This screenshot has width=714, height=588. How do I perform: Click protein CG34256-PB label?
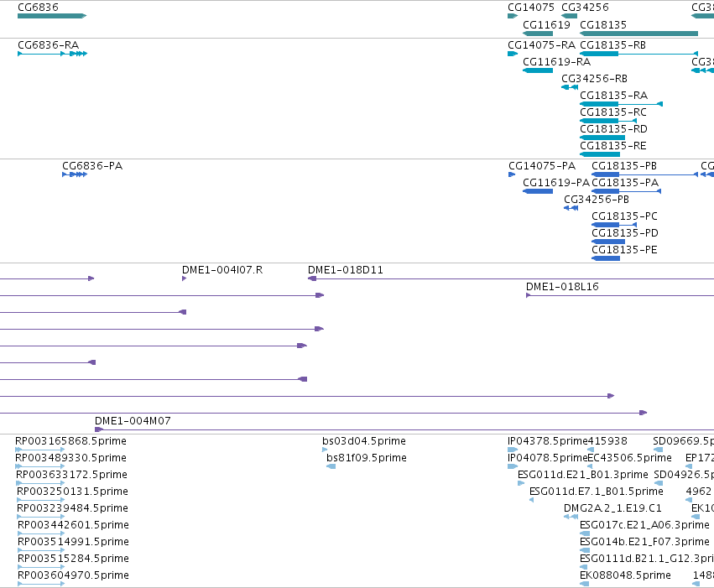pyautogui.click(x=597, y=200)
